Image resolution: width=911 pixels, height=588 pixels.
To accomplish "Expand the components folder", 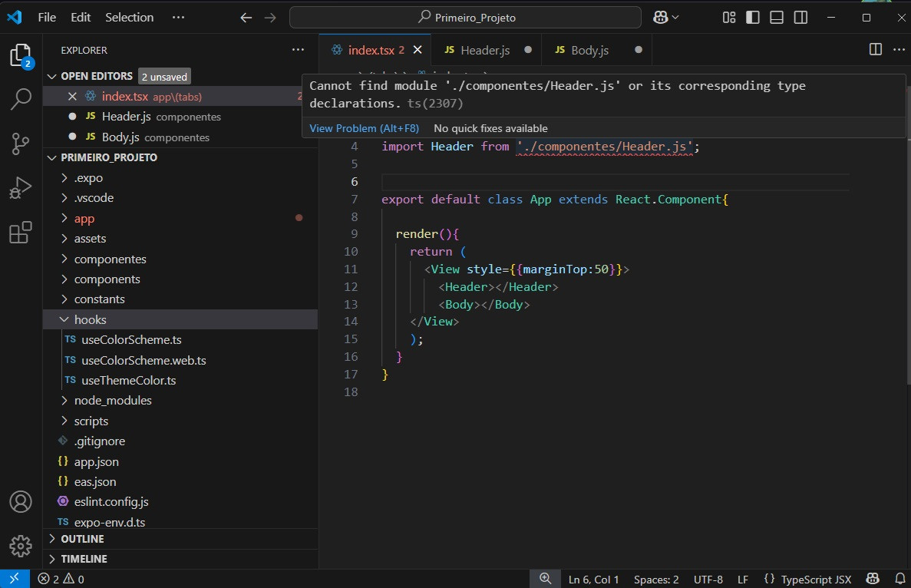I will 180,279.
